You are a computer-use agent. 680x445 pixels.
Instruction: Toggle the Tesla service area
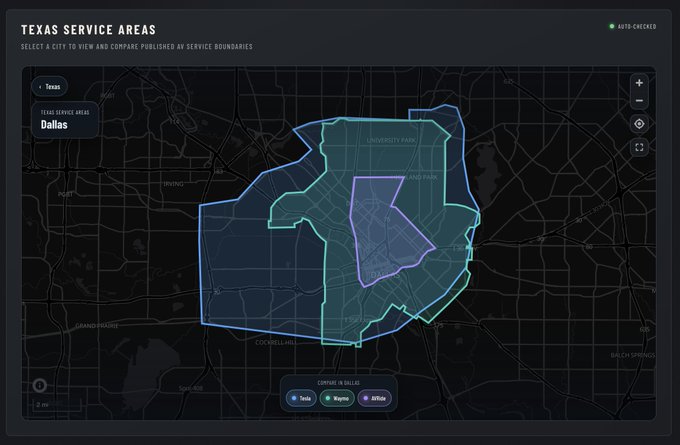301,398
